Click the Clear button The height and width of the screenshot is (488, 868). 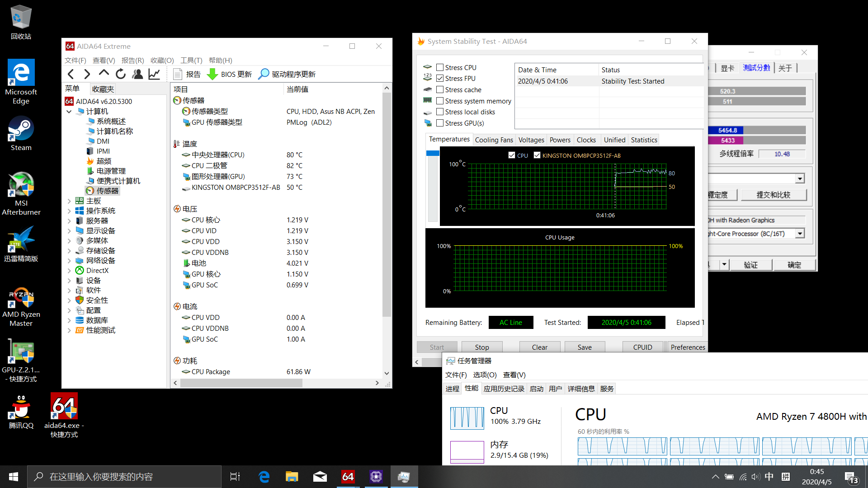point(540,347)
